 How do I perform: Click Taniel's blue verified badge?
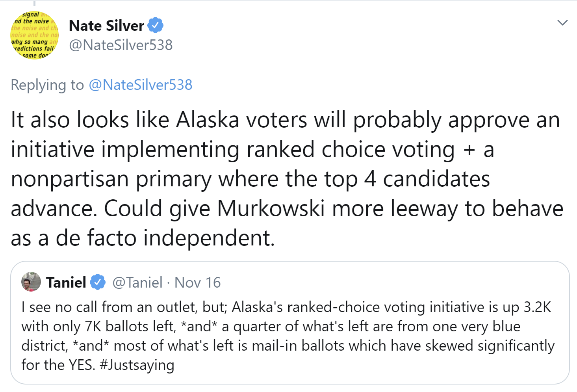click(97, 282)
